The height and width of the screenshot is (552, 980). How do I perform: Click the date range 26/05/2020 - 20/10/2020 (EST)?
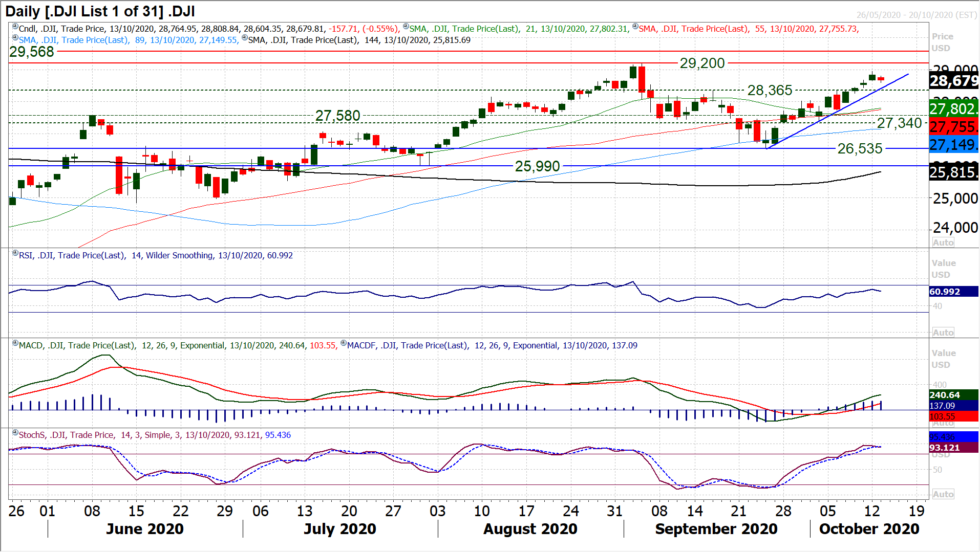pos(917,15)
